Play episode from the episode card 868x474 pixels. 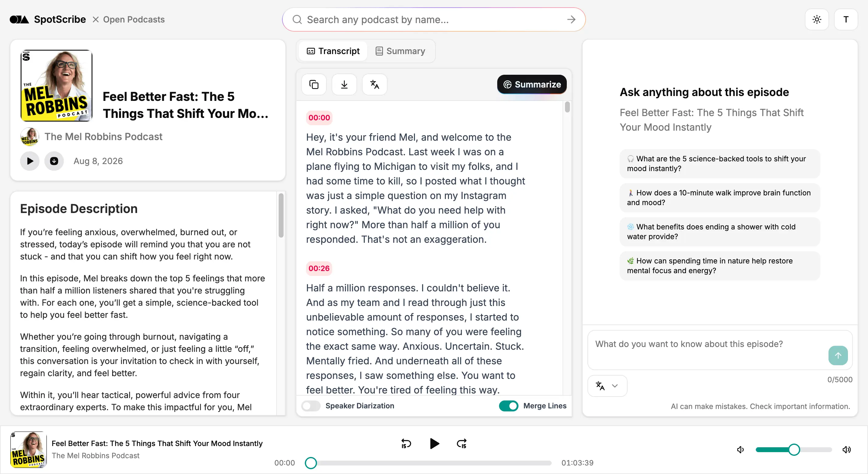tap(30, 161)
